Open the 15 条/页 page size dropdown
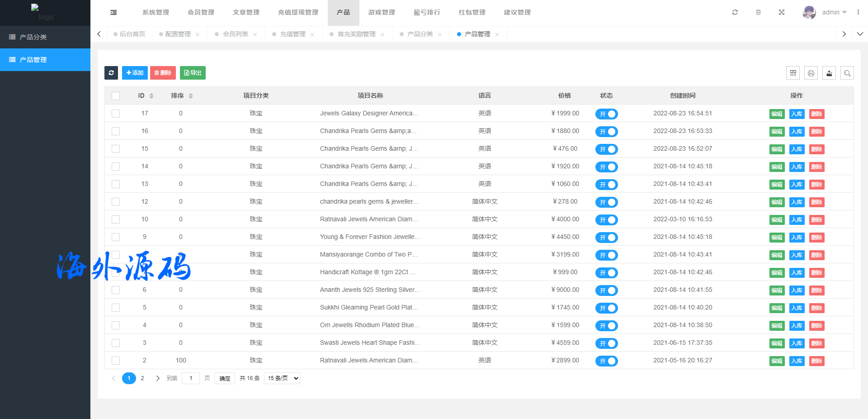 coord(282,378)
